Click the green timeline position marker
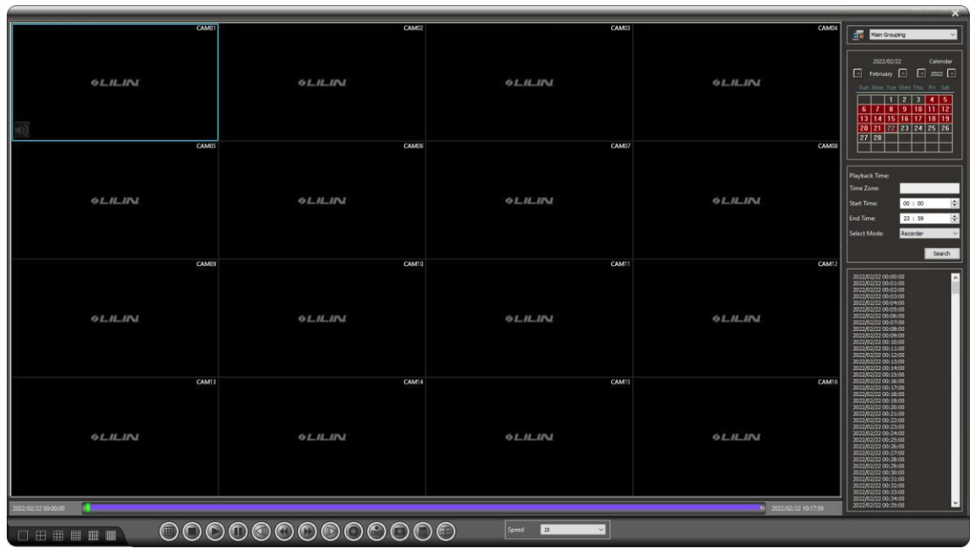980x554 pixels. [x=88, y=508]
